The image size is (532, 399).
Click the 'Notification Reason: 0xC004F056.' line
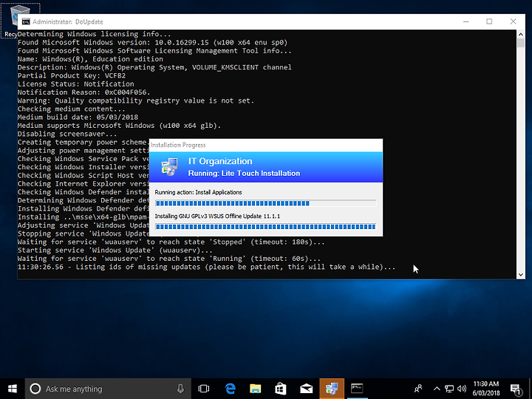tap(83, 92)
